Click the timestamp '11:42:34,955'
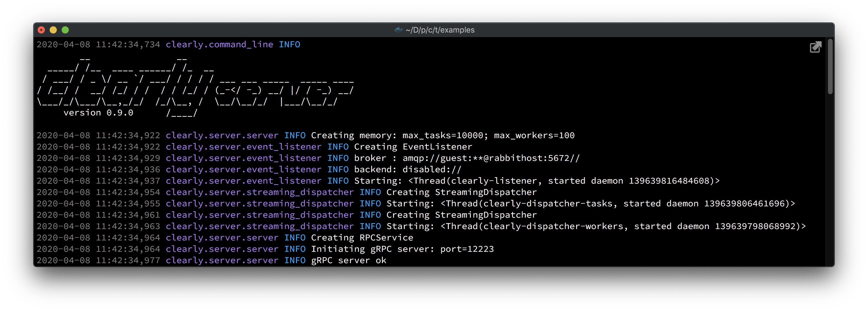This screenshot has height=311, width=868. coord(128,204)
